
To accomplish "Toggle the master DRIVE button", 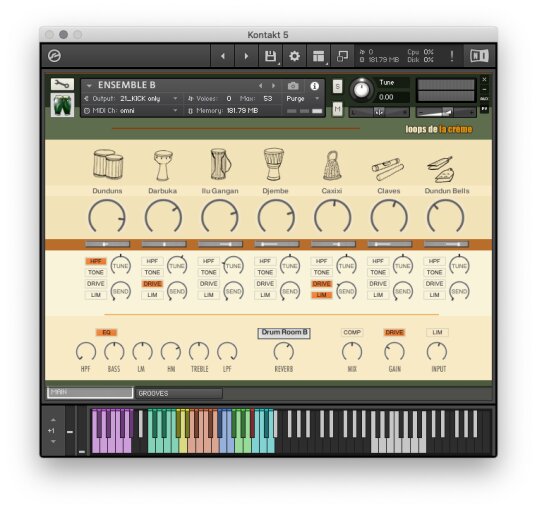I will (394, 333).
